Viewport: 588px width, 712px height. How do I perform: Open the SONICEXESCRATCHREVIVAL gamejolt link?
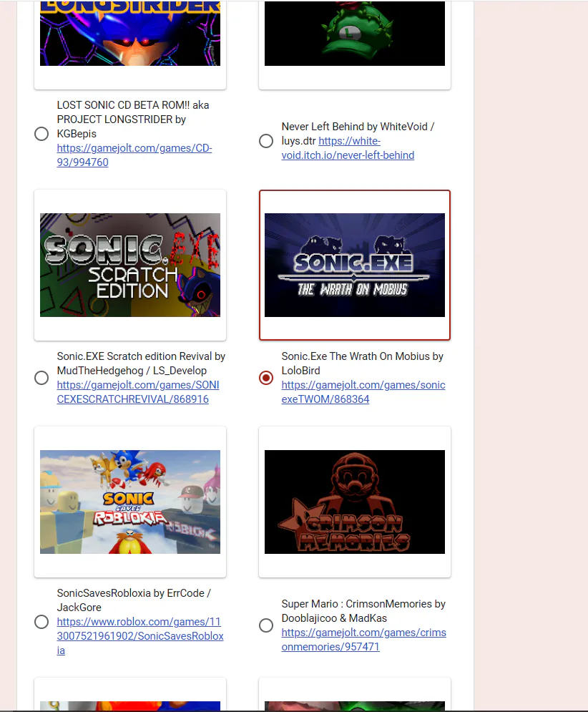138,392
